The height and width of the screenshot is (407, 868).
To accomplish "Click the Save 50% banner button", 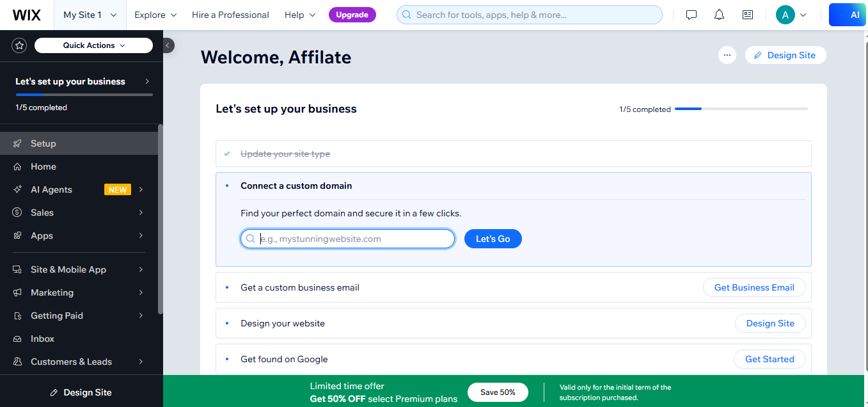I will click(498, 392).
